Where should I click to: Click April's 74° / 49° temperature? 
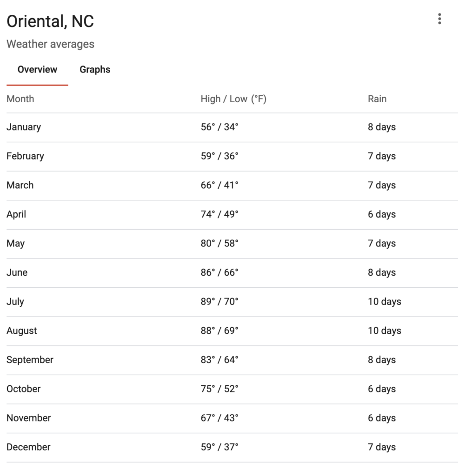pyautogui.click(x=219, y=214)
